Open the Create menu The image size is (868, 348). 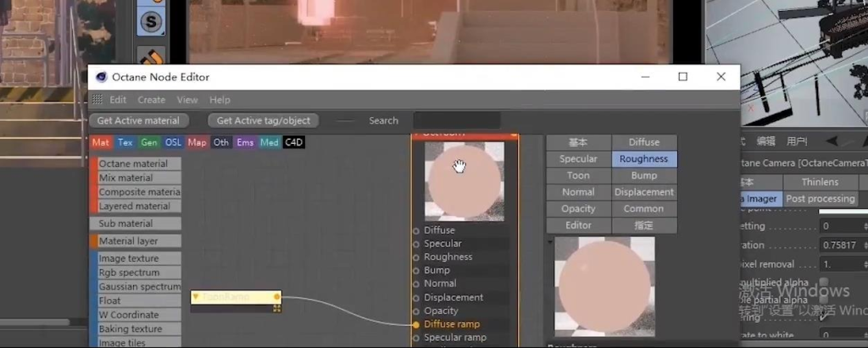click(152, 100)
